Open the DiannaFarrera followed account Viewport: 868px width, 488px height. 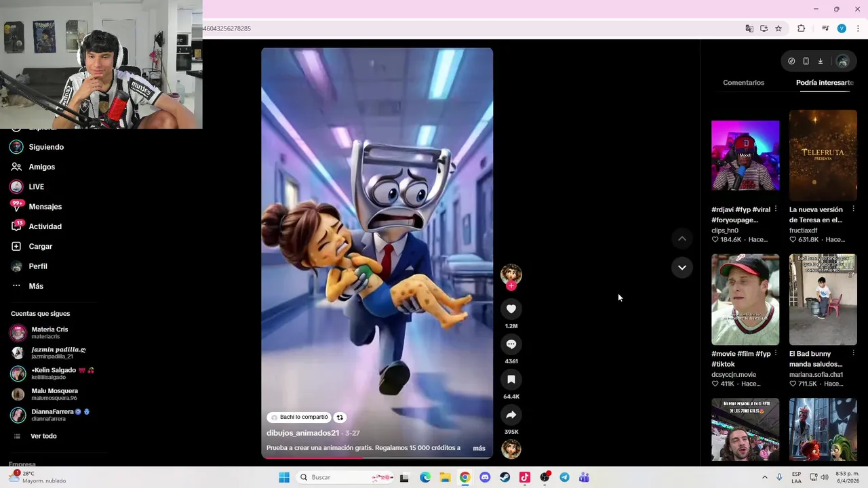click(49, 415)
